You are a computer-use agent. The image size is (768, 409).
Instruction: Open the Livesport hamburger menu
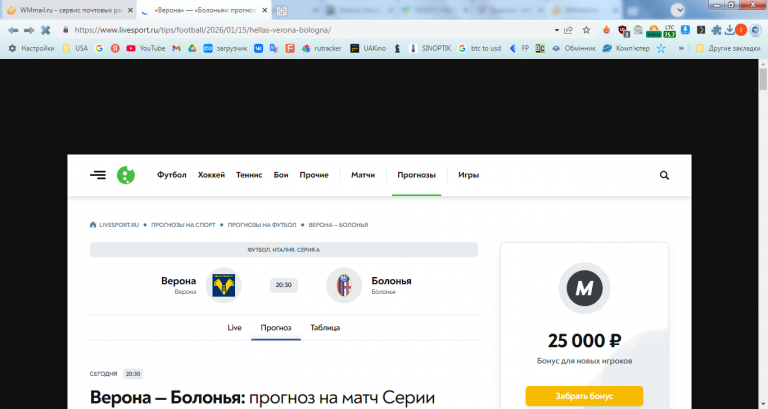coord(98,175)
